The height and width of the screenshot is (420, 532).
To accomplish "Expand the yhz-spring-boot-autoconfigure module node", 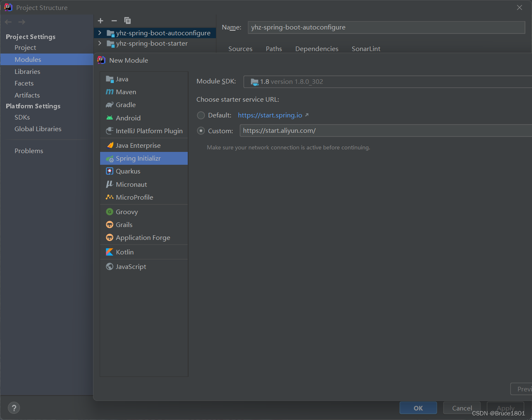I will (x=100, y=33).
